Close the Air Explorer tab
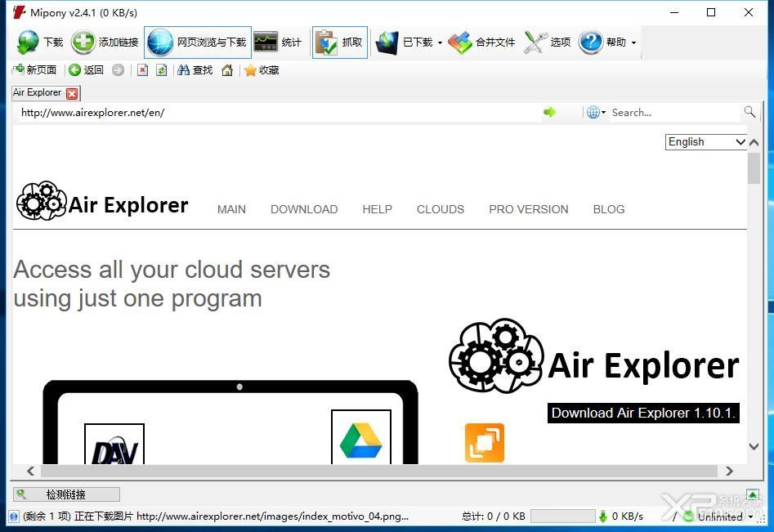Screen dimensions: 774x532 tap(72, 93)
